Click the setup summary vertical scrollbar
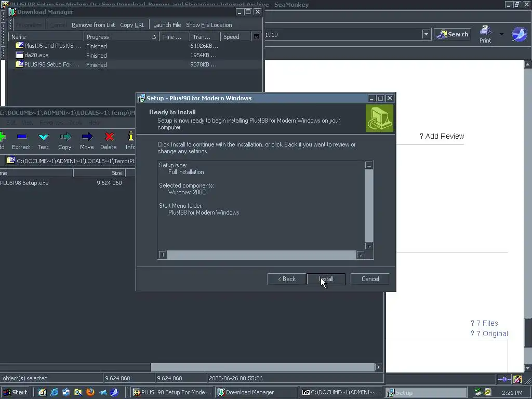Screen dimensions: 532x399 click(x=369, y=206)
